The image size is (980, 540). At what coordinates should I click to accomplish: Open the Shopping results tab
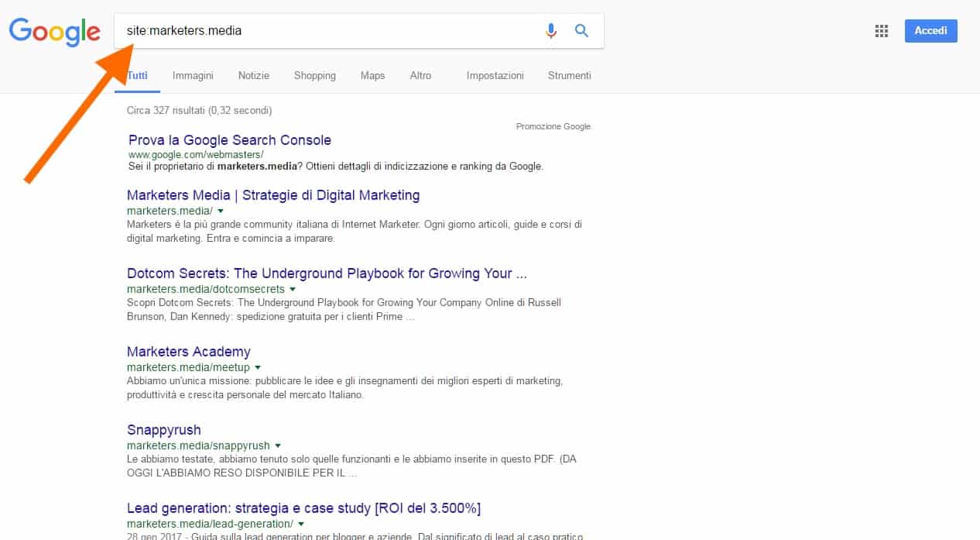click(314, 75)
